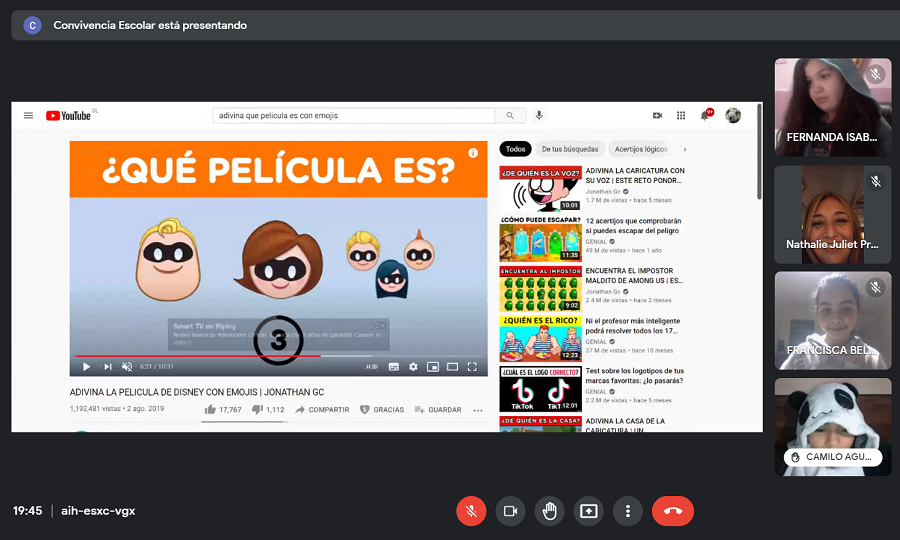Click the red video progress bar

[197, 356]
